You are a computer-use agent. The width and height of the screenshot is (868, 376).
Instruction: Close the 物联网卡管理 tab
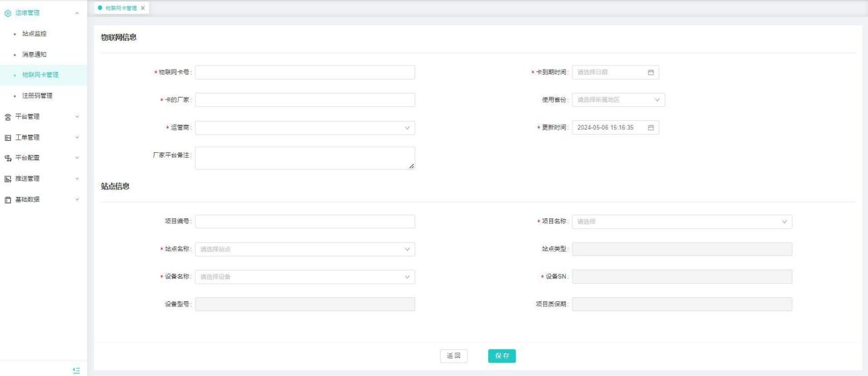tap(142, 7)
